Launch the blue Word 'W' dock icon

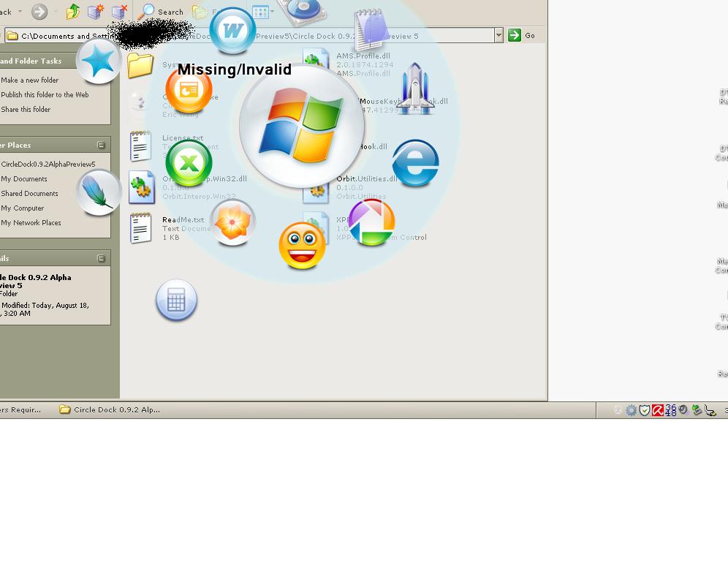[232, 31]
